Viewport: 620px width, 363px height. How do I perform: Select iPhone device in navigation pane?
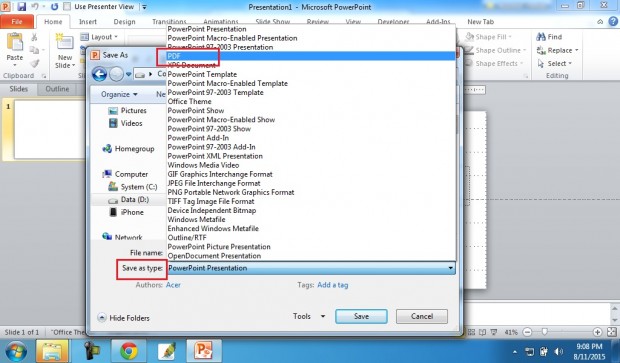coord(126,212)
